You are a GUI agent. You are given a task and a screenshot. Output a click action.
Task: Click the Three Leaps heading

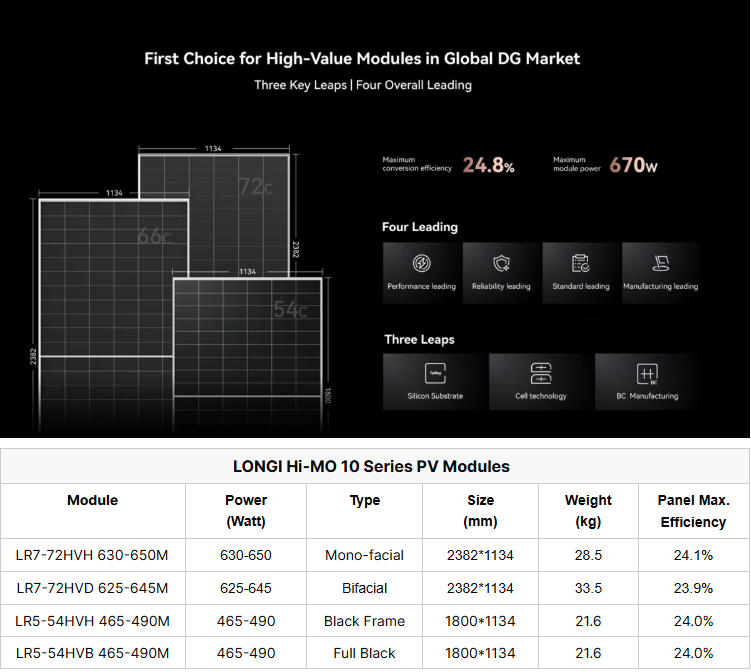419,340
